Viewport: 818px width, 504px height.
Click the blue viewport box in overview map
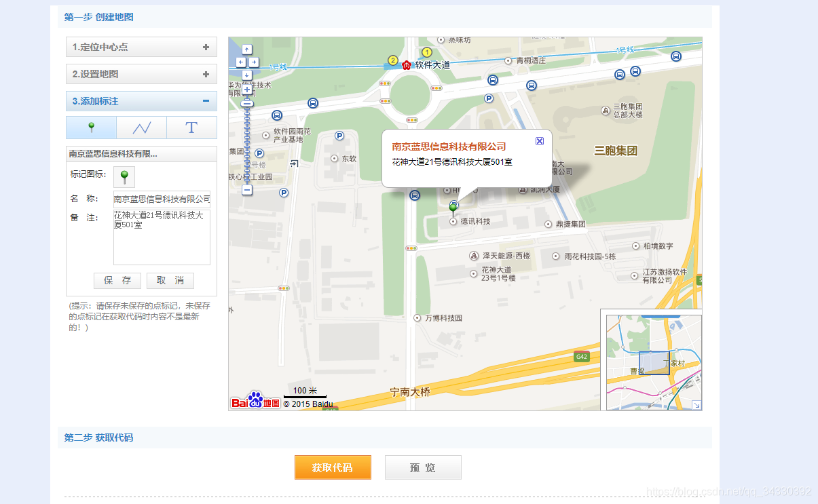click(654, 362)
